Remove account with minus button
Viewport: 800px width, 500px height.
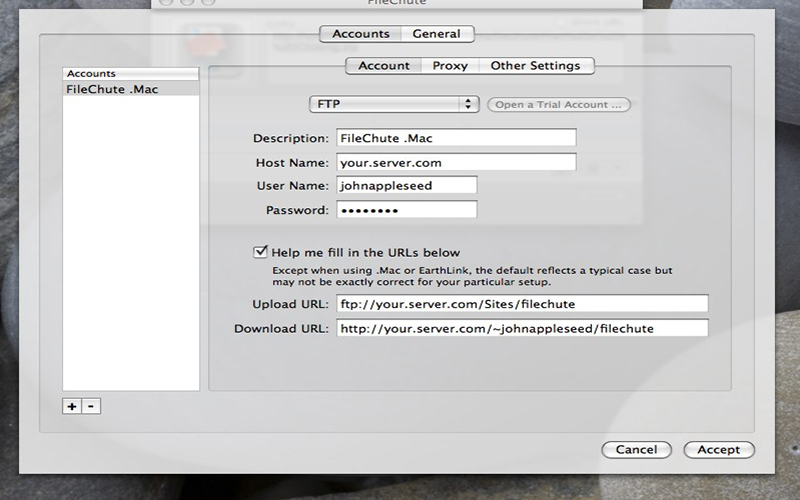point(91,406)
